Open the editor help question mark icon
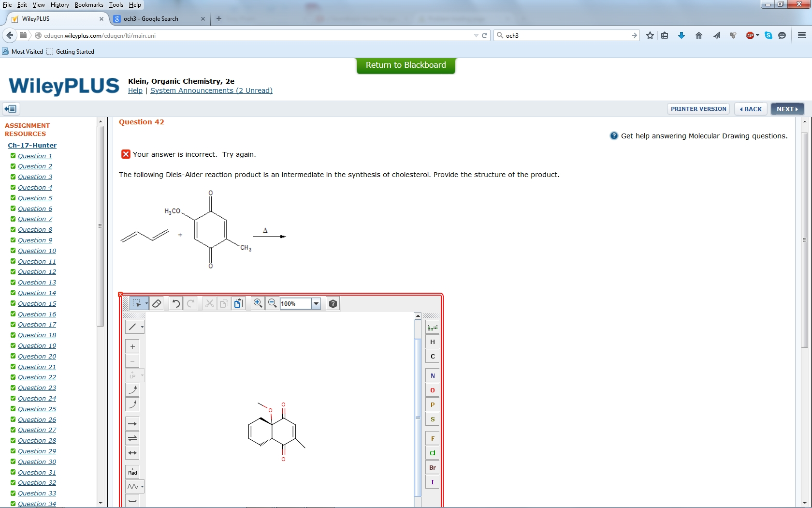 (333, 303)
